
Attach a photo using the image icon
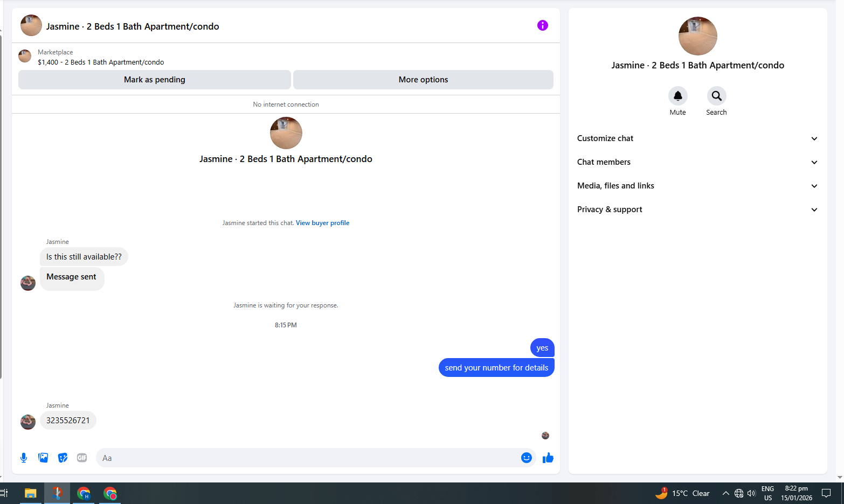(43, 458)
